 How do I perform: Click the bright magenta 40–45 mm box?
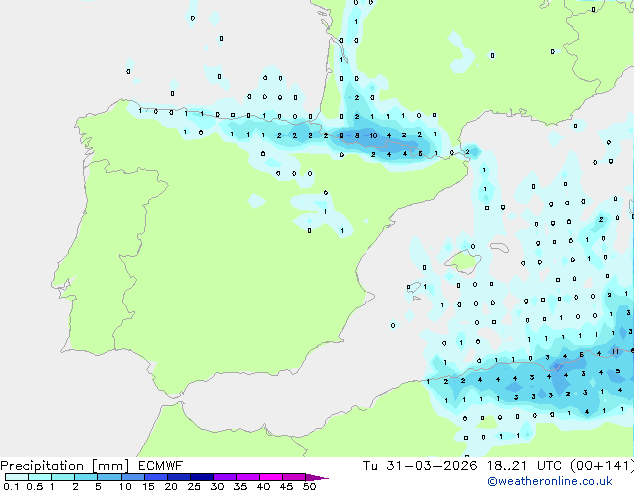[x=271, y=477]
